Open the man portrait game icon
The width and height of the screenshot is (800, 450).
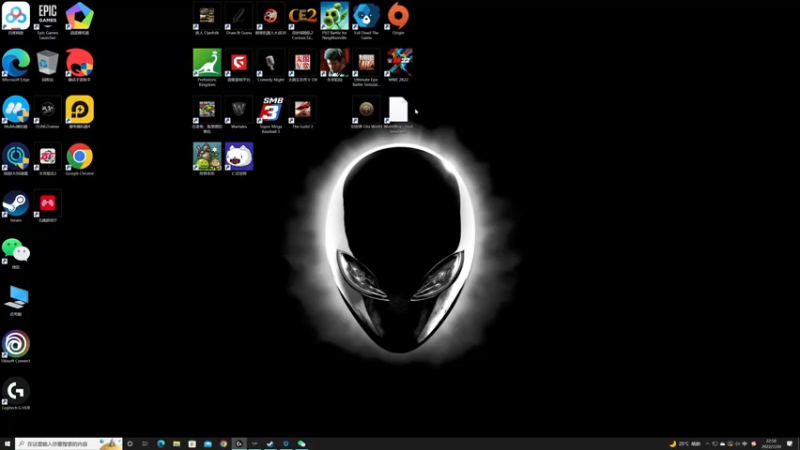click(x=335, y=65)
